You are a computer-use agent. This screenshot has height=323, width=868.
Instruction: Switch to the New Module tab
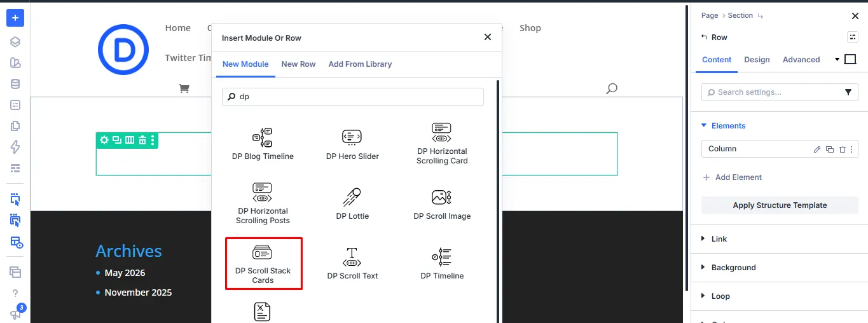(x=245, y=64)
